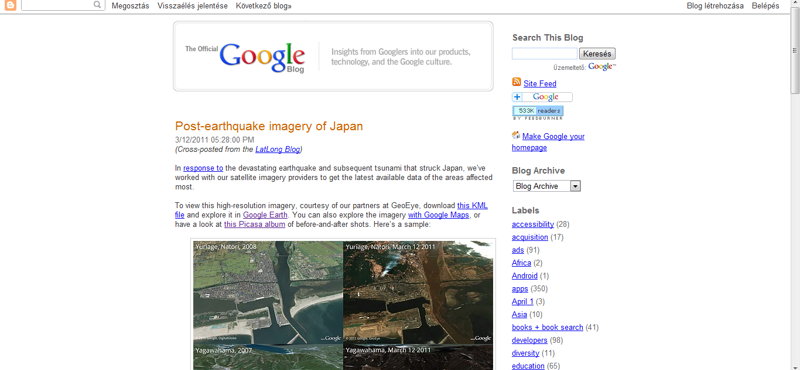Click the Keresés search button

pyautogui.click(x=597, y=54)
